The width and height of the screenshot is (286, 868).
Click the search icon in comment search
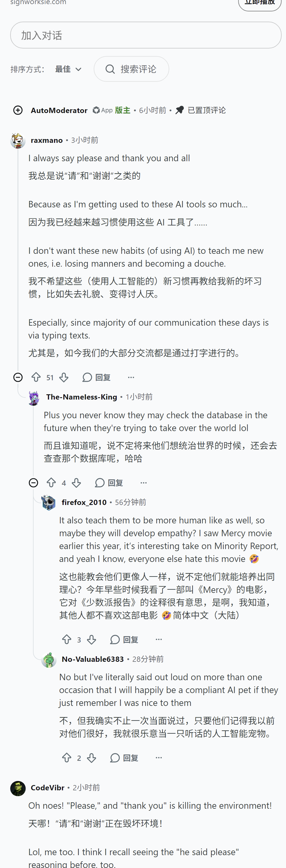110,69
